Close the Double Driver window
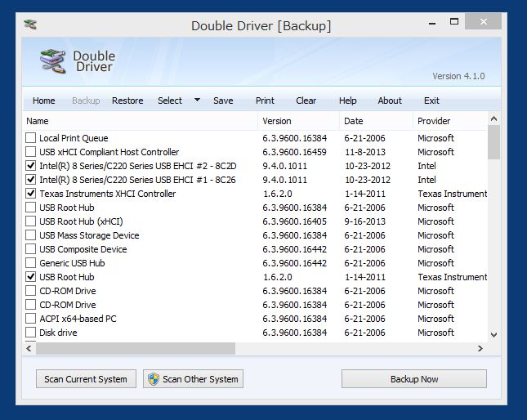 click(x=484, y=21)
